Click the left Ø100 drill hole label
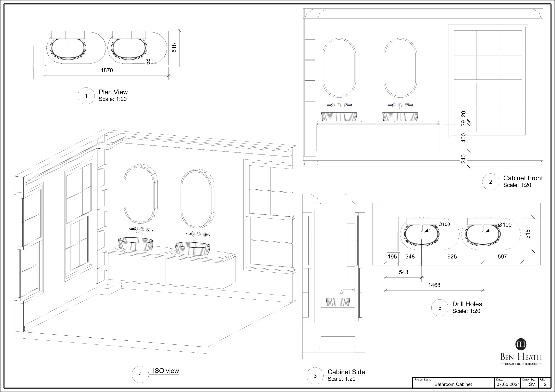 [x=444, y=224]
